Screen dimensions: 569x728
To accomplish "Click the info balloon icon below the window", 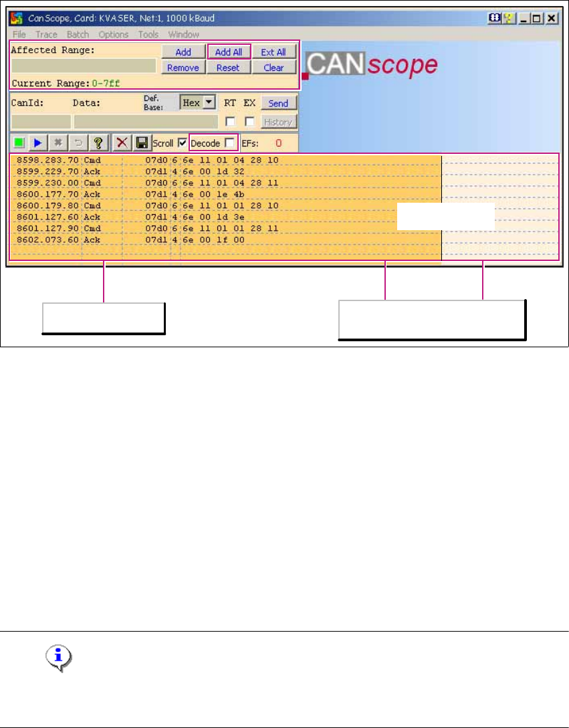I will 58,658.
